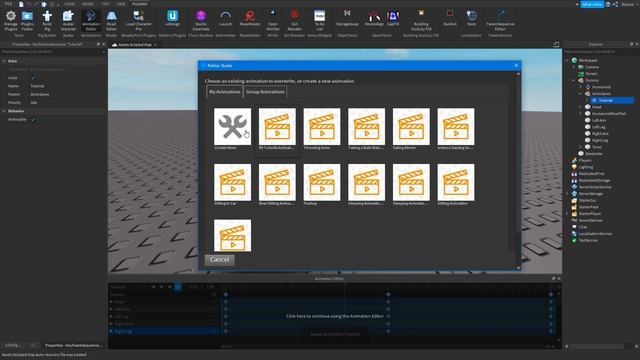The image size is (640, 360).
Task: Expand the Head part in Explorer
Action: point(580,107)
